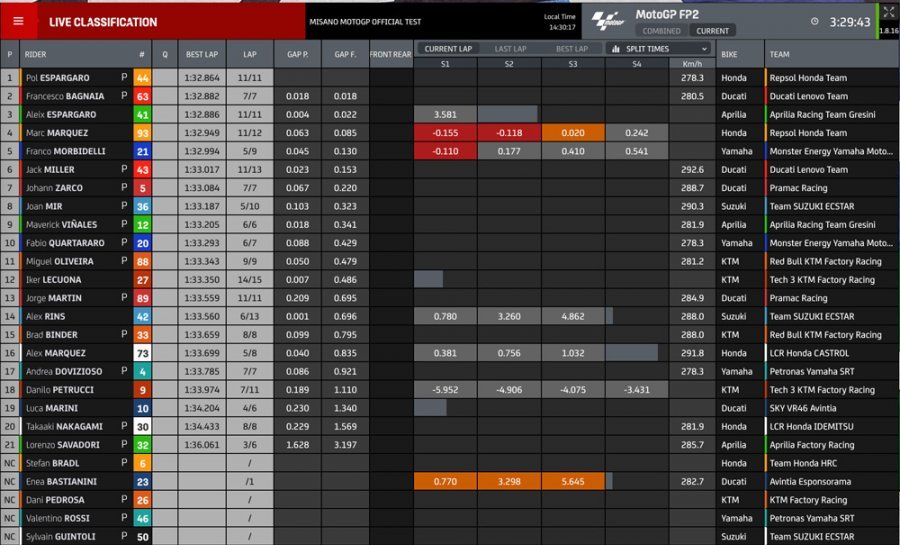The image size is (900, 545).
Task: Click the team name SKY VR46 Avintia
Action: coord(802,408)
